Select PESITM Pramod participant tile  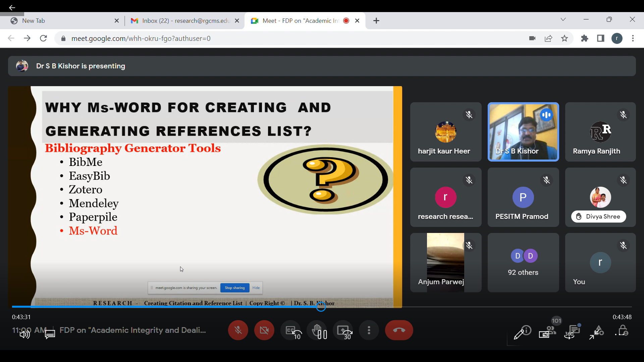(523, 197)
